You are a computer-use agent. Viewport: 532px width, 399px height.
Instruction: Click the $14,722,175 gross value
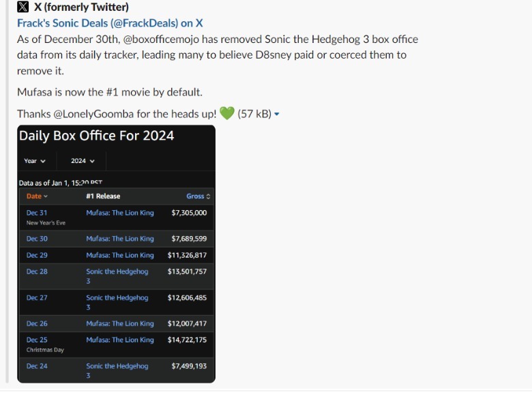pos(187,340)
